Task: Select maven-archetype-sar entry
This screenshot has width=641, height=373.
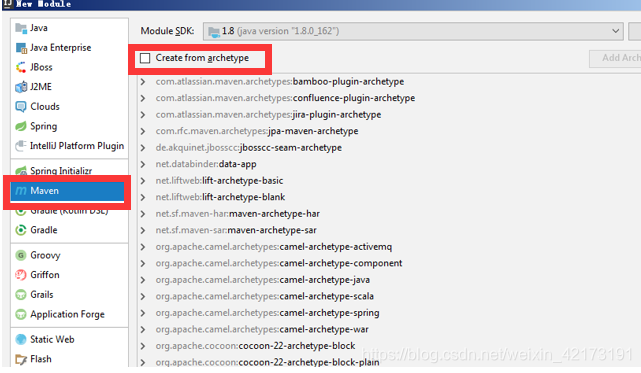Action: (x=236, y=230)
